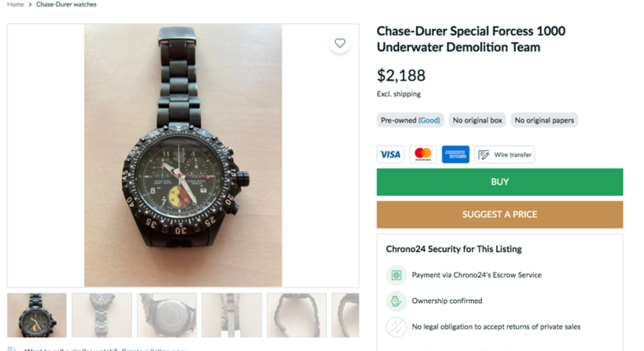Click the Escrow Service safe icon

[x=396, y=275]
